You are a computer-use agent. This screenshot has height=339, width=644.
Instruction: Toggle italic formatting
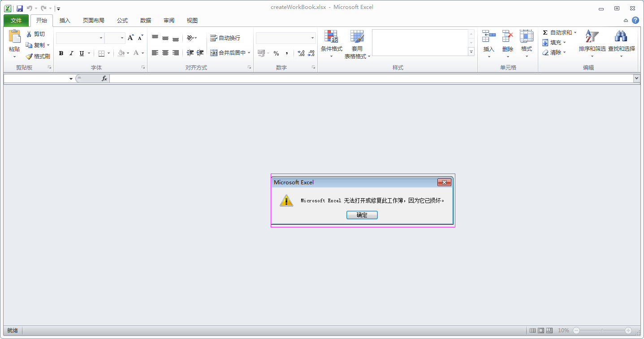coord(71,53)
